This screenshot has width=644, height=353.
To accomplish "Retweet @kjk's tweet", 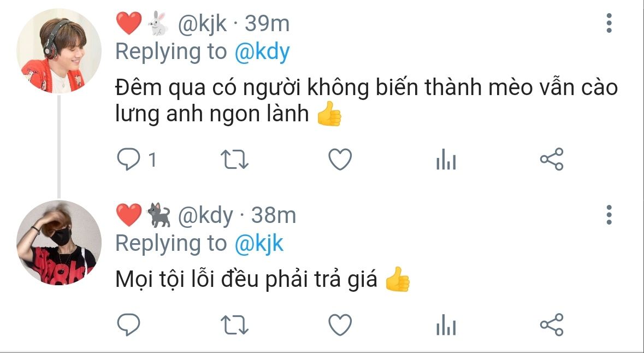I will (234, 160).
